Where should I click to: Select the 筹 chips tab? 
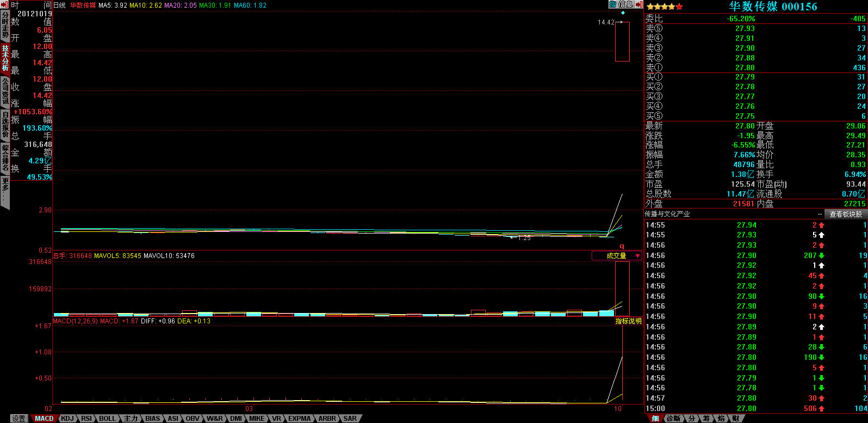[706, 419]
